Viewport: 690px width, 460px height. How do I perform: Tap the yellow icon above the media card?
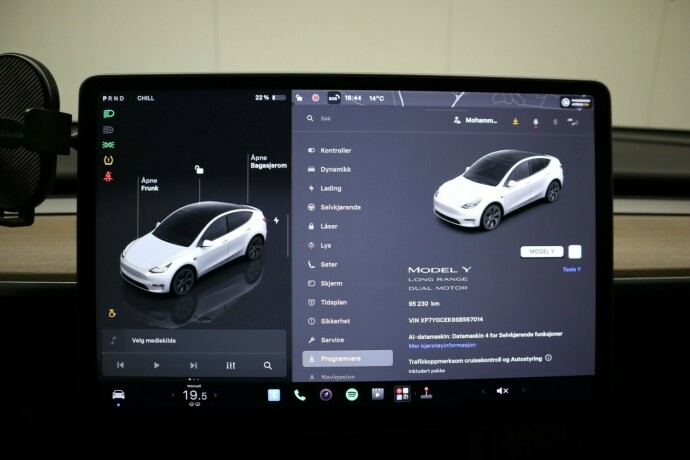coord(112,313)
